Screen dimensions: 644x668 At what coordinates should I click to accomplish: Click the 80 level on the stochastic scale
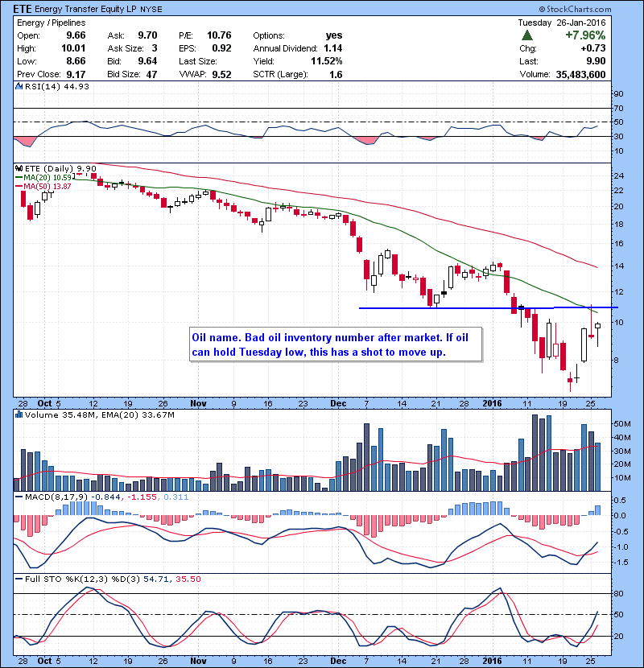[618, 593]
